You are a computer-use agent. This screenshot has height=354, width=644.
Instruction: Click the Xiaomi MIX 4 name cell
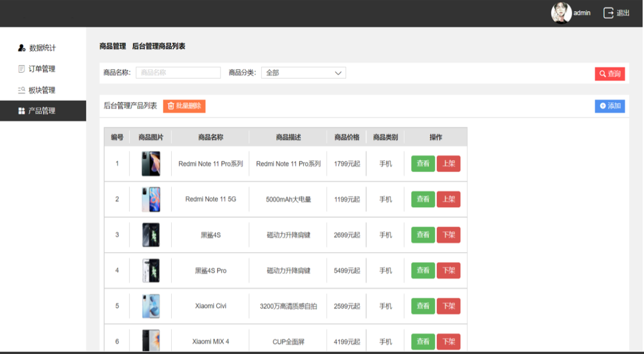(211, 342)
